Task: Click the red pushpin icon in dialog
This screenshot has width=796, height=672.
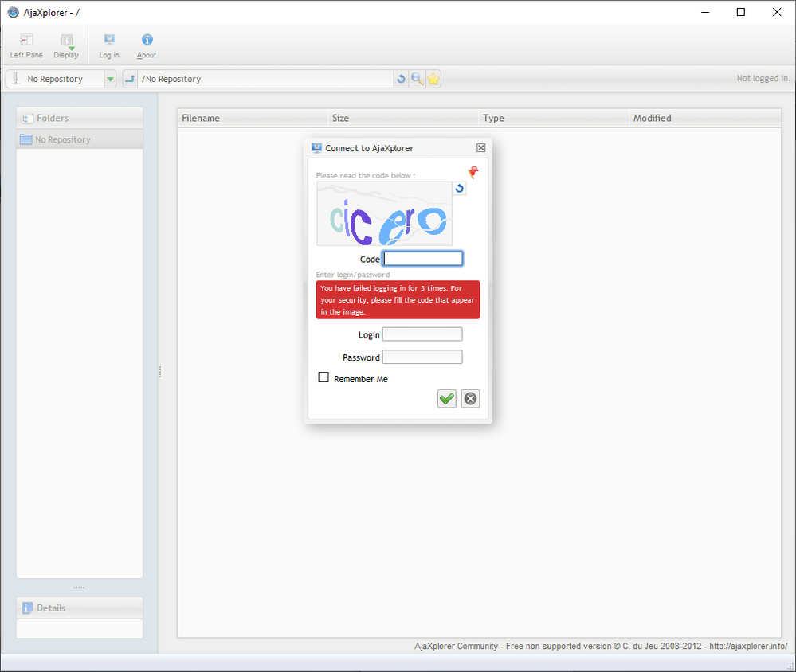Action: click(x=473, y=172)
